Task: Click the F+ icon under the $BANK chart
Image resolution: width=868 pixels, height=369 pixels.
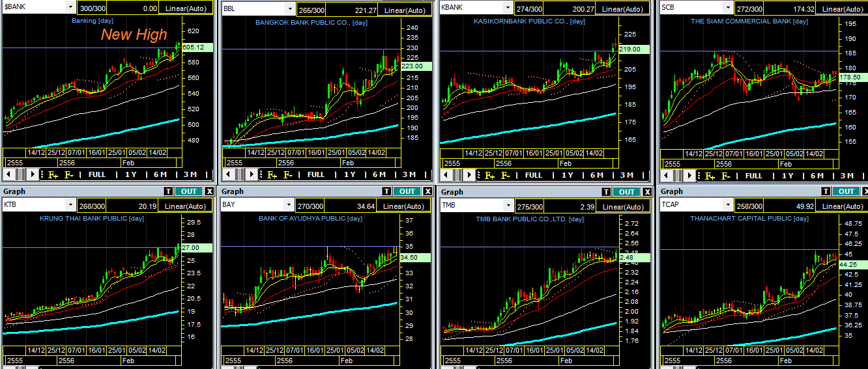Action: click(x=53, y=174)
